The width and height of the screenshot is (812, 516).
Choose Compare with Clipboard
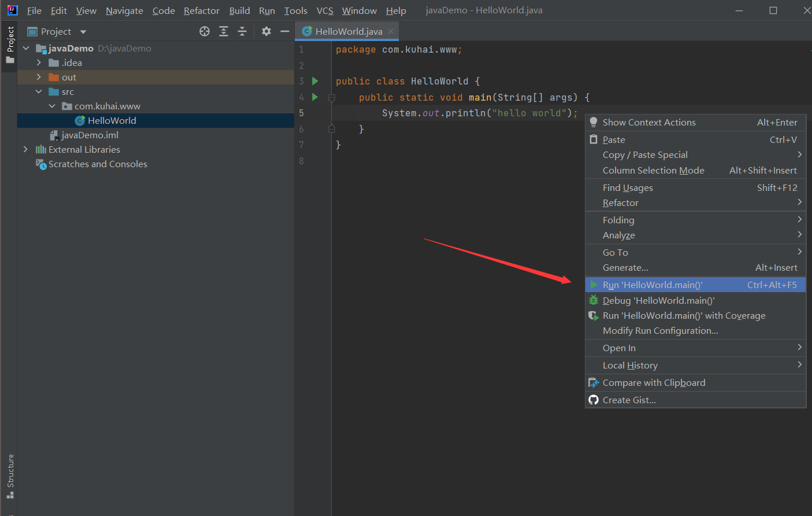point(695,382)
